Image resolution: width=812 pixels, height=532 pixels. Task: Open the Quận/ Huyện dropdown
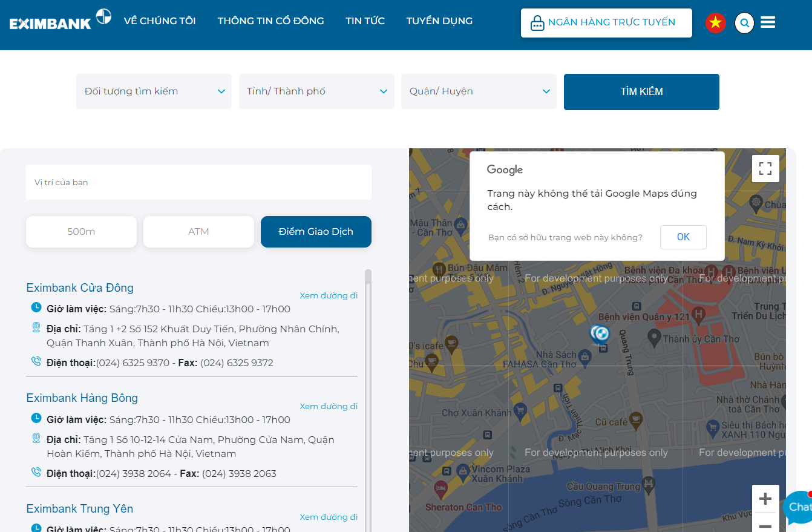click(479, 91)
